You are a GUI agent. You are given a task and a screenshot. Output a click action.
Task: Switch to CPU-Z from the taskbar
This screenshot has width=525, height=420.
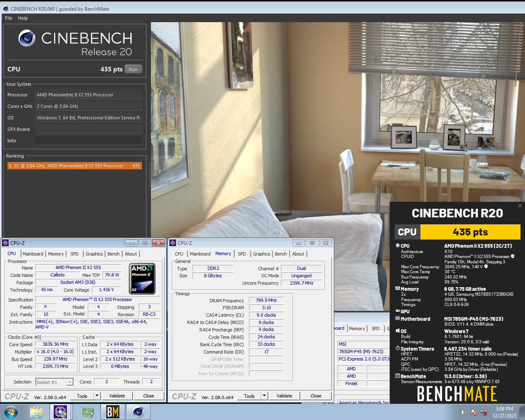(x=60, y=412)
